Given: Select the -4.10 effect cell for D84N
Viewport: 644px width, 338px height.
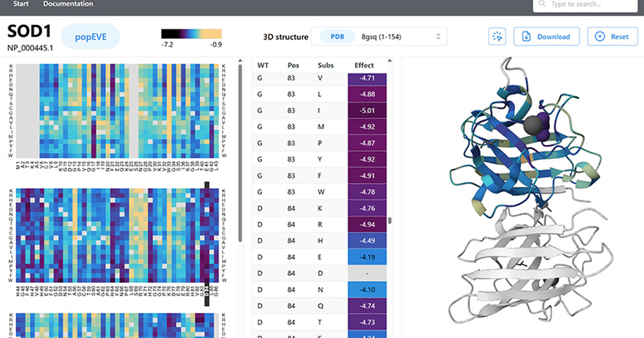Looking at the screenshot, I should pos(367,290).
